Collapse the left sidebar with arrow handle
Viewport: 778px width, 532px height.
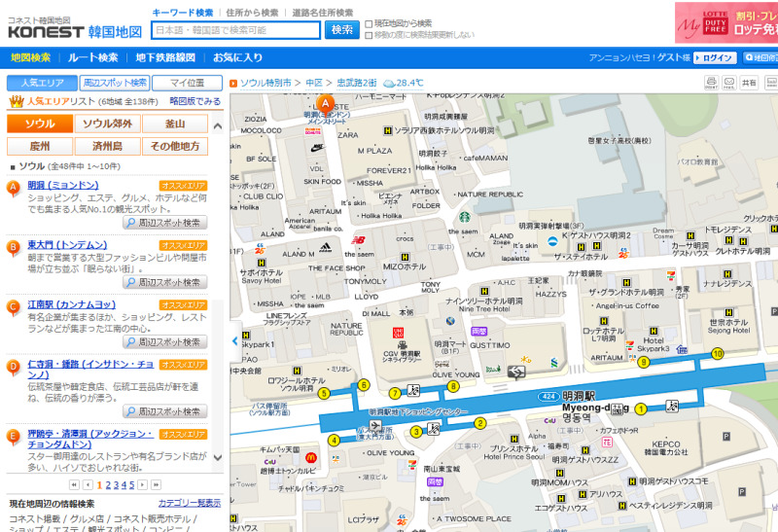coord(233,341)
